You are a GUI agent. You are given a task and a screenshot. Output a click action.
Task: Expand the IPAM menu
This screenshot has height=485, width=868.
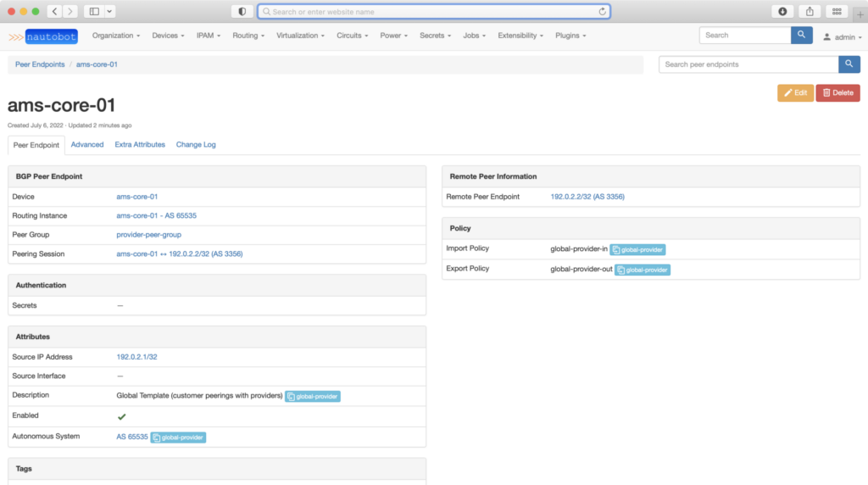point(209,36)
